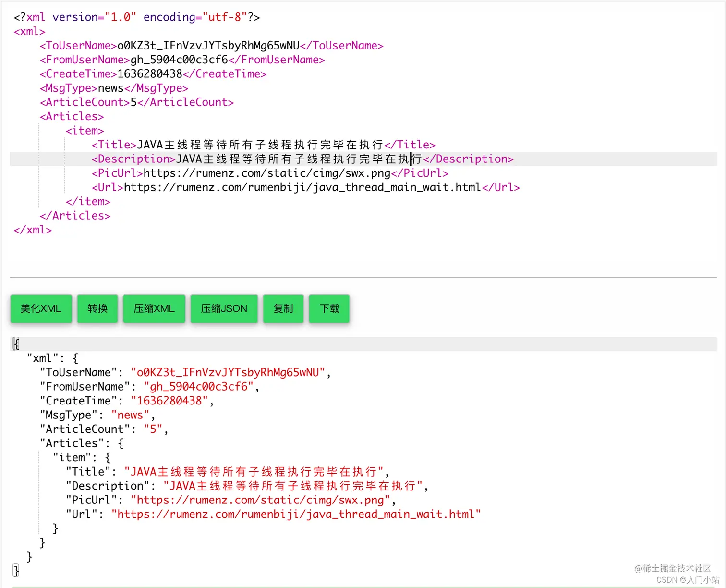Click the FromUserName XML line

(x=182, y=60)
